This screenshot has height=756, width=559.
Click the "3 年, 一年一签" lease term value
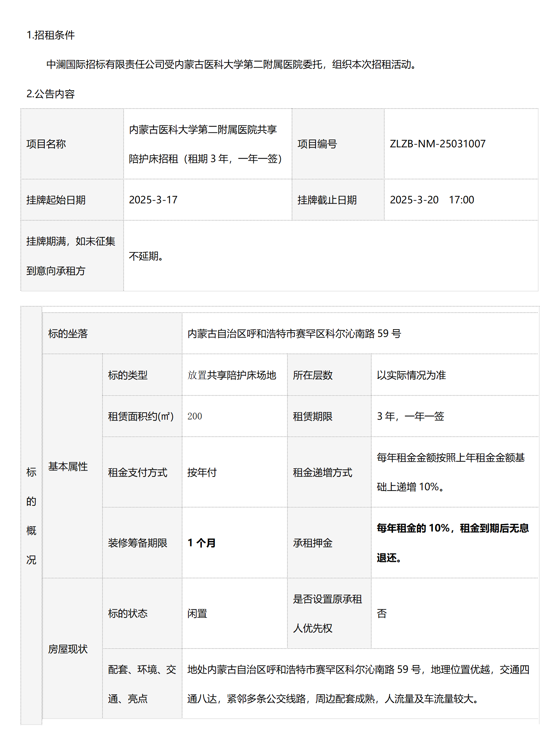[x=410, y=417]
